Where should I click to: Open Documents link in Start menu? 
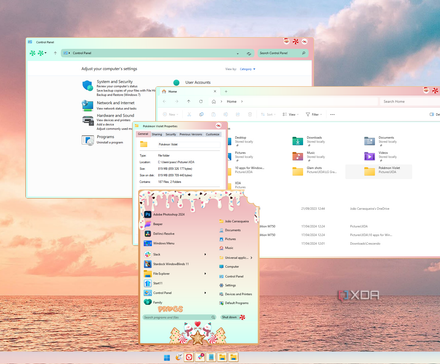230,230
